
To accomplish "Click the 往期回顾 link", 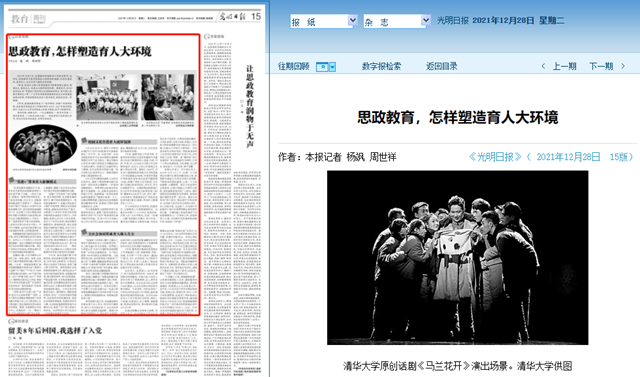I will [293, 66].
